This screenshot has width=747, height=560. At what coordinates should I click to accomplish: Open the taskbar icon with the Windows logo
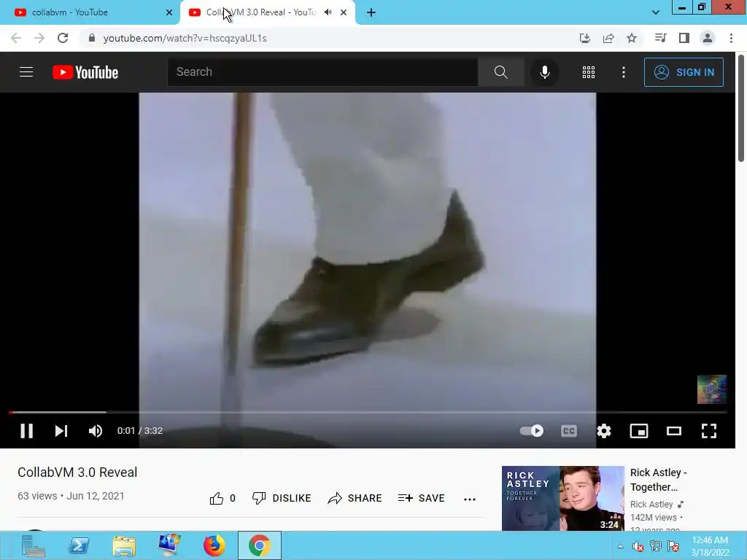(169, 545)
